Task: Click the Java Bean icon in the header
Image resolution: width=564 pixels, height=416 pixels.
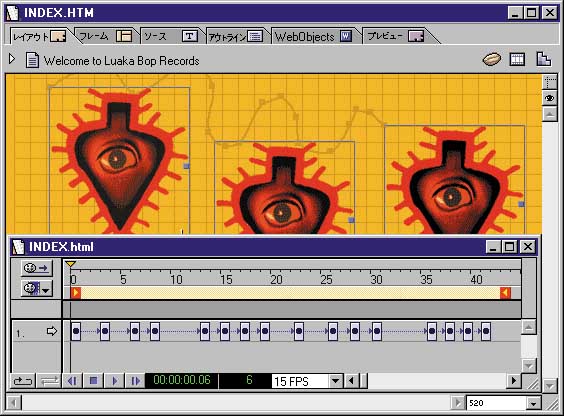Action: [491, 59]
